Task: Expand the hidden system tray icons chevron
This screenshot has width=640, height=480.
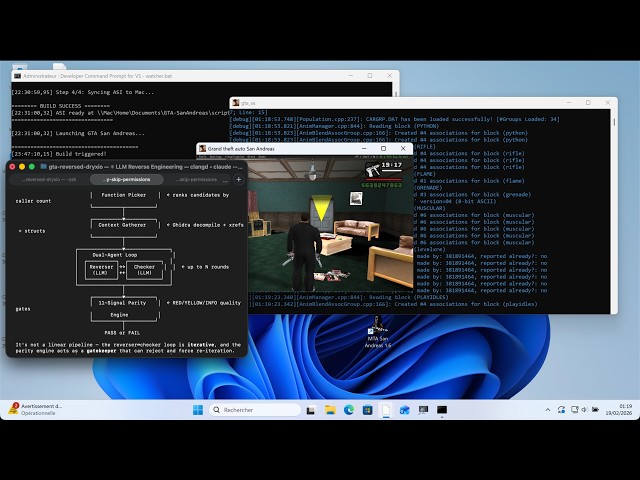Action: 548,410
